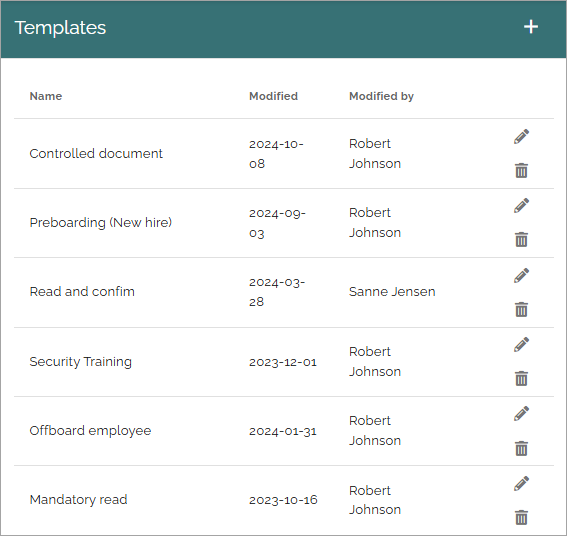Viewport: 567px width, 536px height.
Task: Add a new template with plus icon
Action: (x=530, y=27)
